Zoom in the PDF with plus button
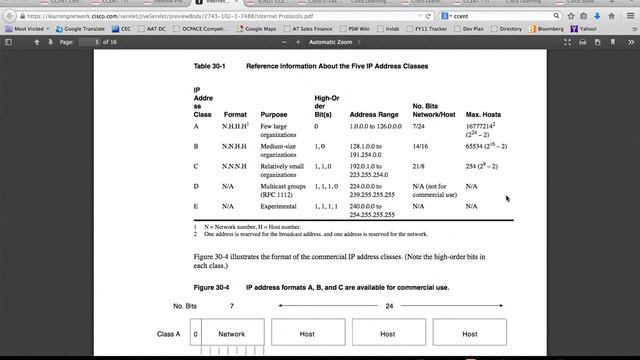The image size is (640, 360). pyautogui.click(x=298, y=42)
